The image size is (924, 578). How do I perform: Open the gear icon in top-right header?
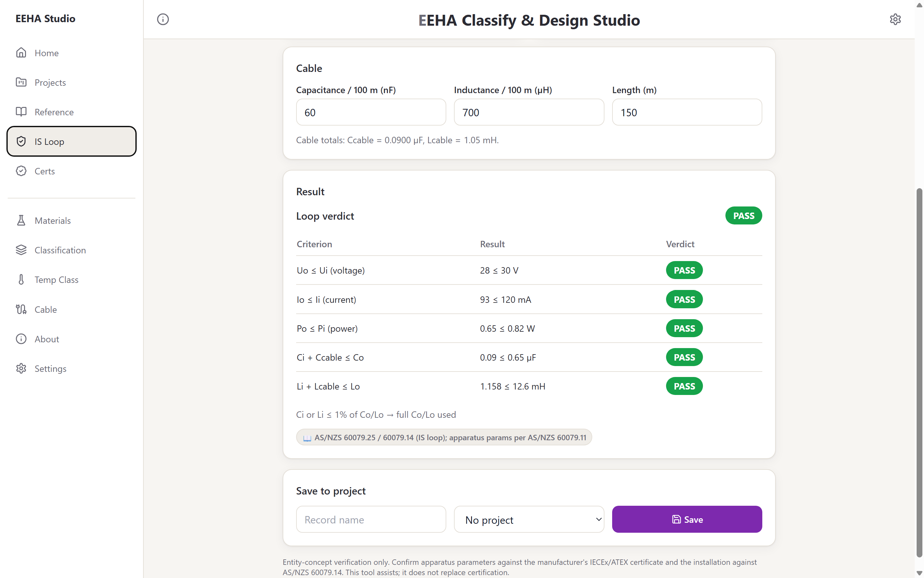click(x=895, y=19)
